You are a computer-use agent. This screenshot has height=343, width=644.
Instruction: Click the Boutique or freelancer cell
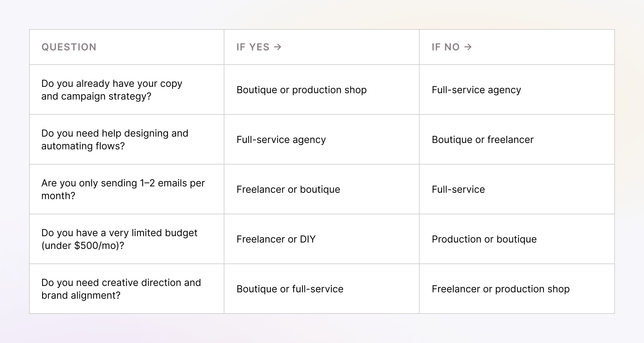(x=482, y=140)
